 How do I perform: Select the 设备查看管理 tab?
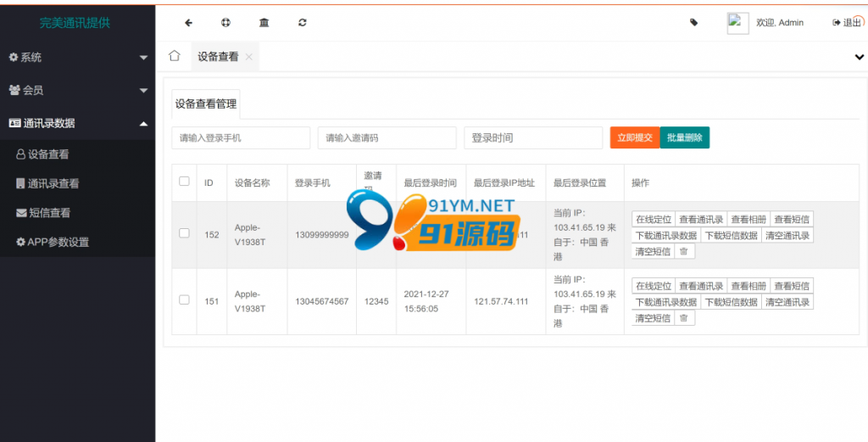point(206,104)
